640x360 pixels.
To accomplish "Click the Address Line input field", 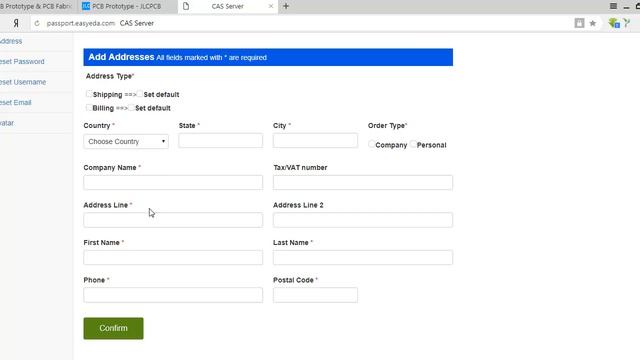I will point(173,220).
